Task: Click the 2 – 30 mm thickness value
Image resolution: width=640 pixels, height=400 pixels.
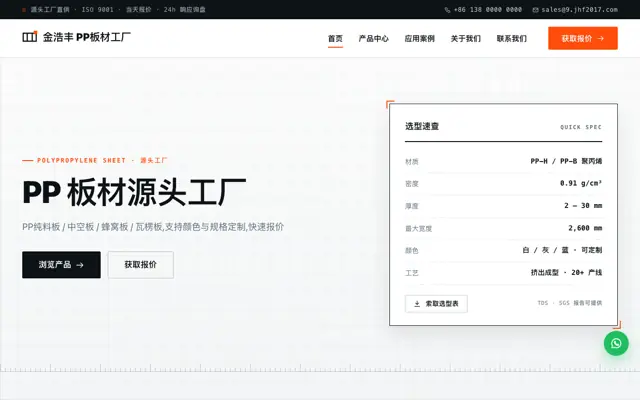Action: point(583,206)
